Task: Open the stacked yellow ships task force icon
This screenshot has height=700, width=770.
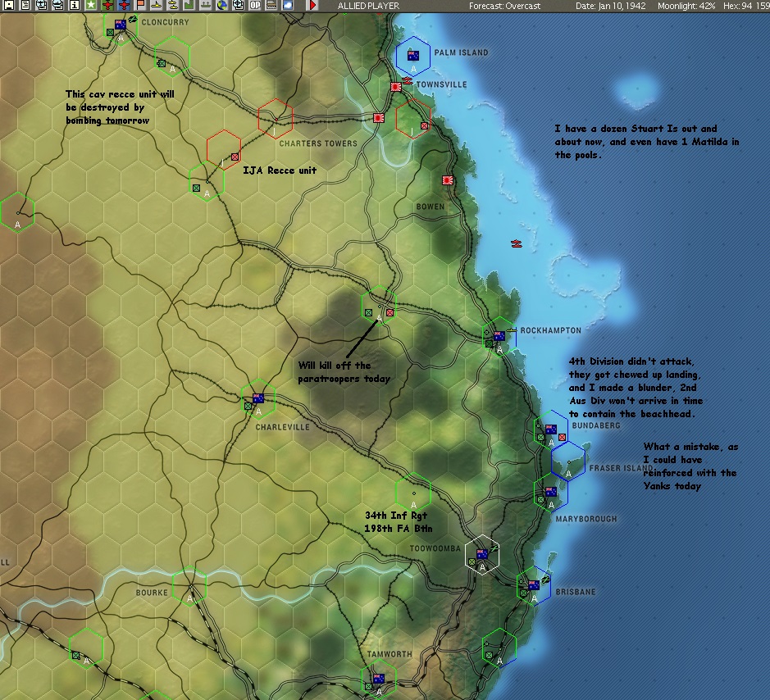Action: click(173, 6)
